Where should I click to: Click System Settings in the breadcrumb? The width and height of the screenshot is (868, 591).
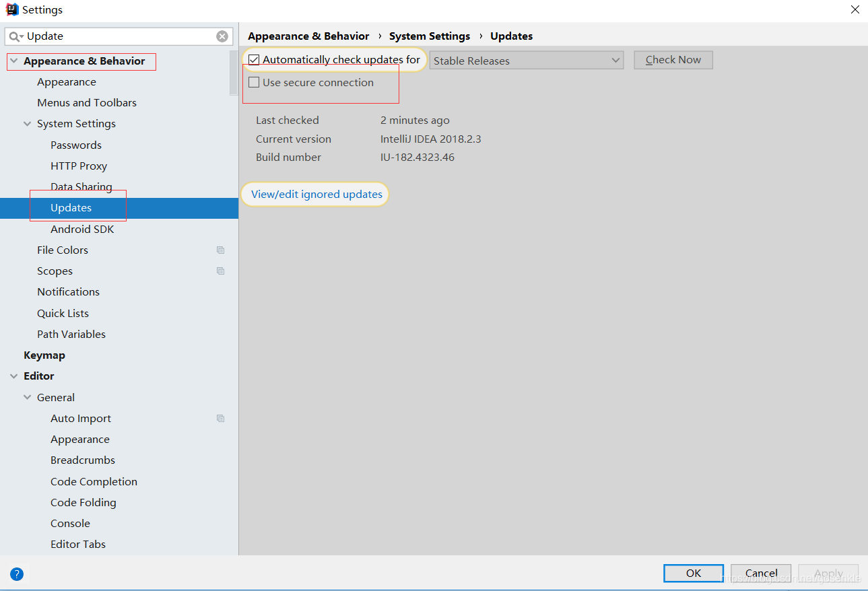click(430, 36)
